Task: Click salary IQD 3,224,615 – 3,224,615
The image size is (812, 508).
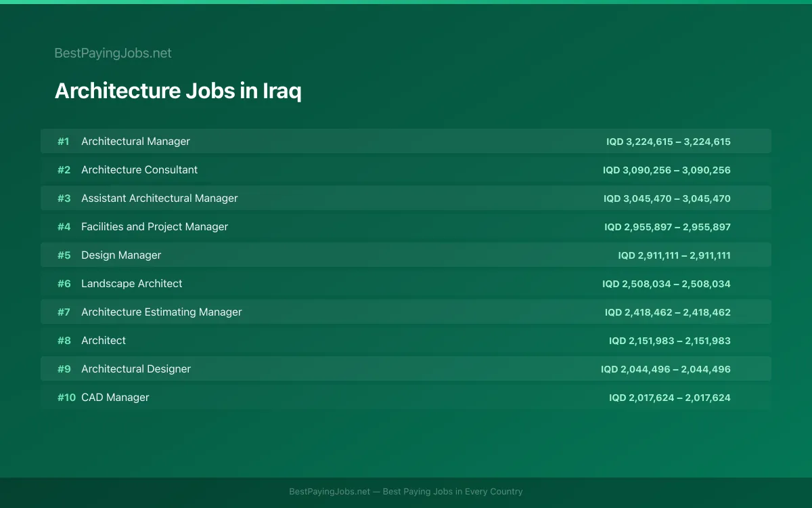Action: [669, 142]
